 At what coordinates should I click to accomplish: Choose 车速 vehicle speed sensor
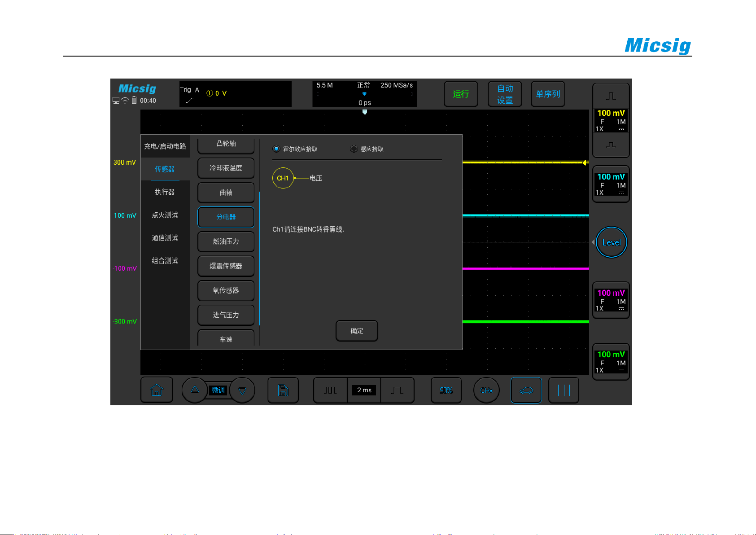tap(226, 339)
